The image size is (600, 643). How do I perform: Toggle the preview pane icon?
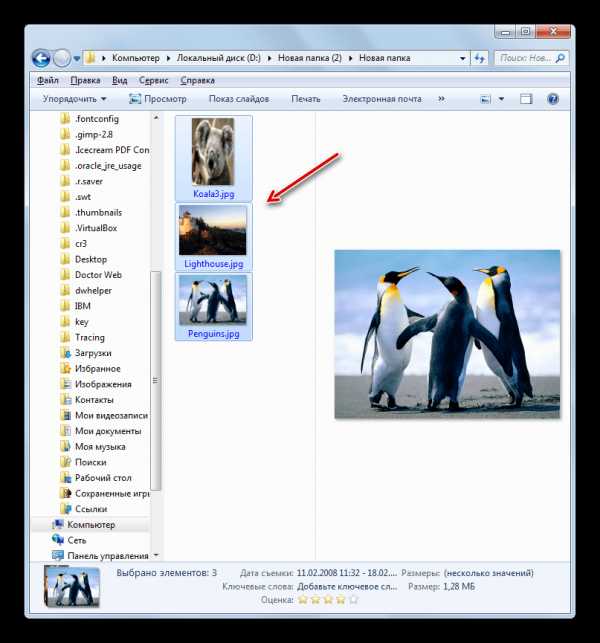526,99
